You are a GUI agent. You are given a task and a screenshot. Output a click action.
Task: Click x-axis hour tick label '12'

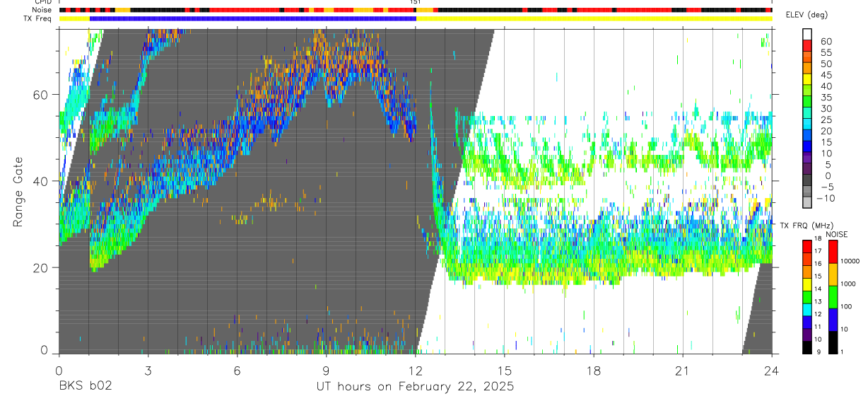click(x=416, y=371)
